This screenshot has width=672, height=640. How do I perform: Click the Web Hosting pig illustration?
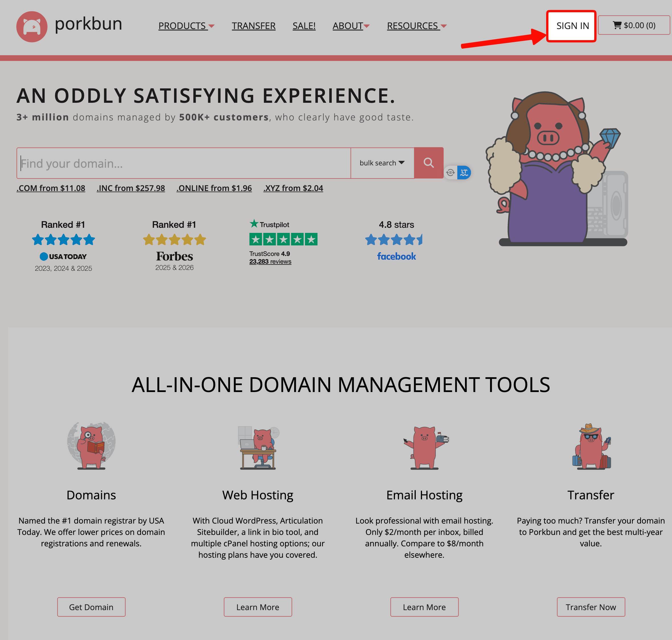click(x=258, y=447)
